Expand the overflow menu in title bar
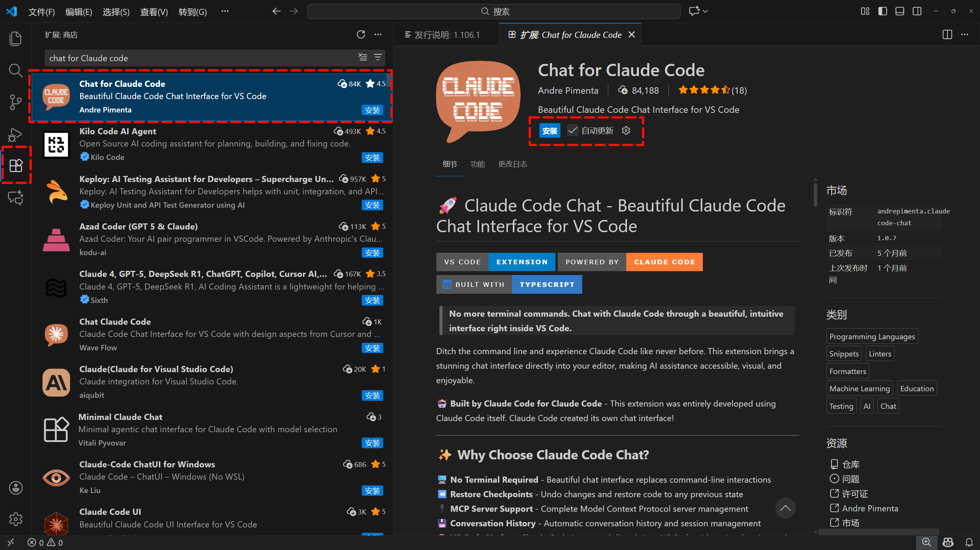Image resolution: width=980 pixels, height=550 pixels. pos(225,11)
